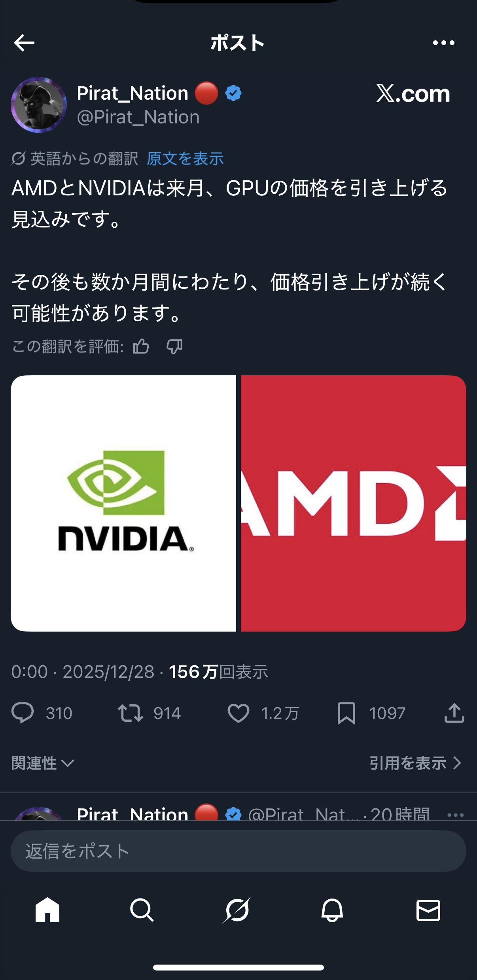Screen dimensions: 477x980
Task: Open notifications bell icon
Action: click(x=332, y=910)
